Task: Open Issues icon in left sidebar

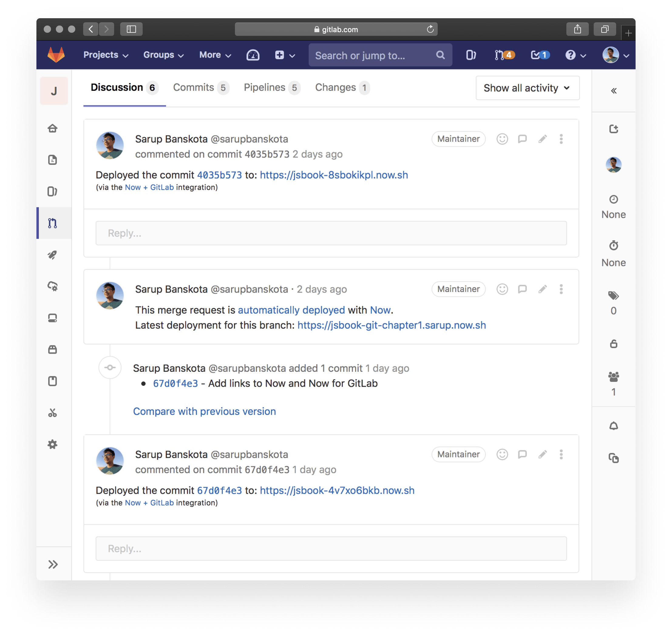Action: tap(53, 192)
